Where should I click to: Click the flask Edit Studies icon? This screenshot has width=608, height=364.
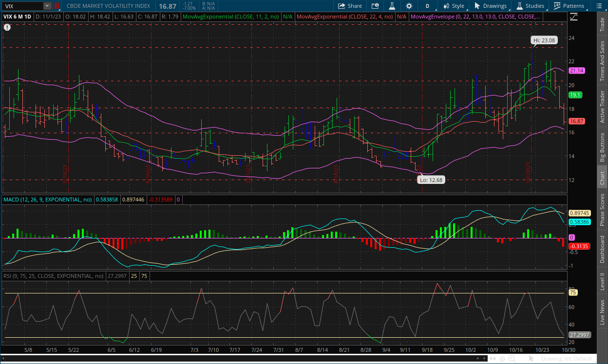pos(391,6)
